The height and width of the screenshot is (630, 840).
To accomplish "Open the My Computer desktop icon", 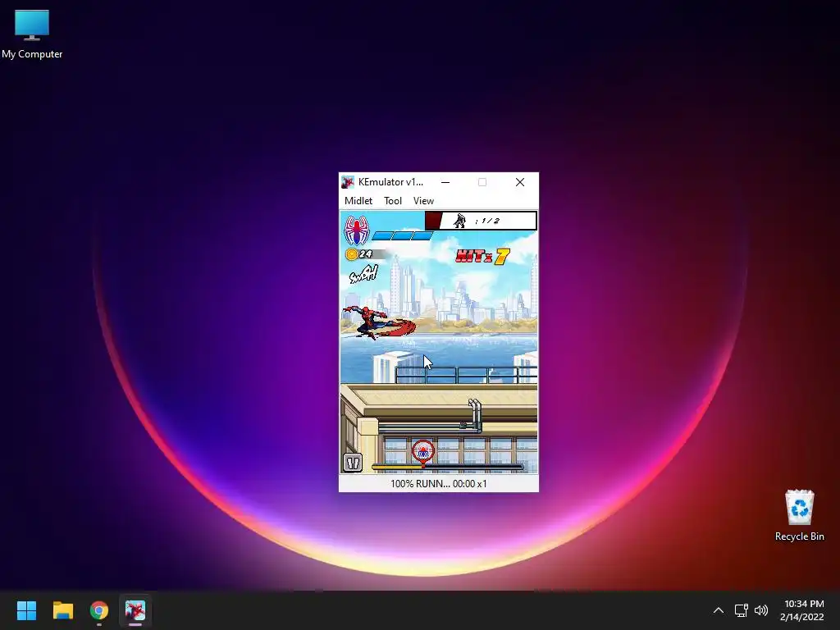I will [x=32, y=34].
